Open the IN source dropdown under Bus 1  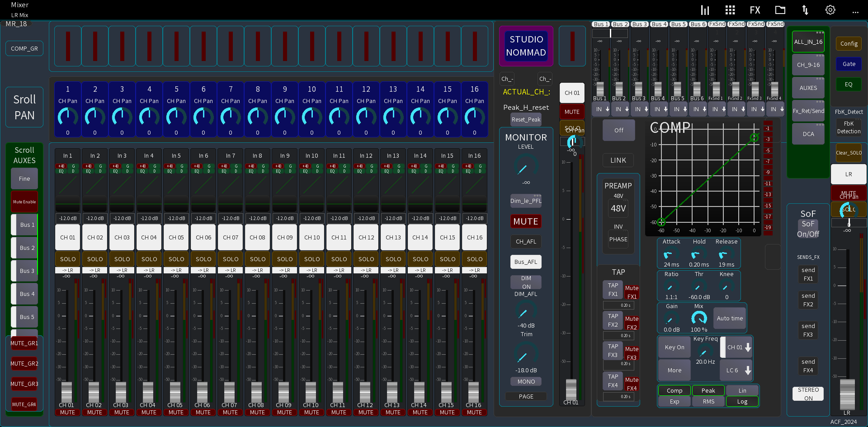pos(601,109)
